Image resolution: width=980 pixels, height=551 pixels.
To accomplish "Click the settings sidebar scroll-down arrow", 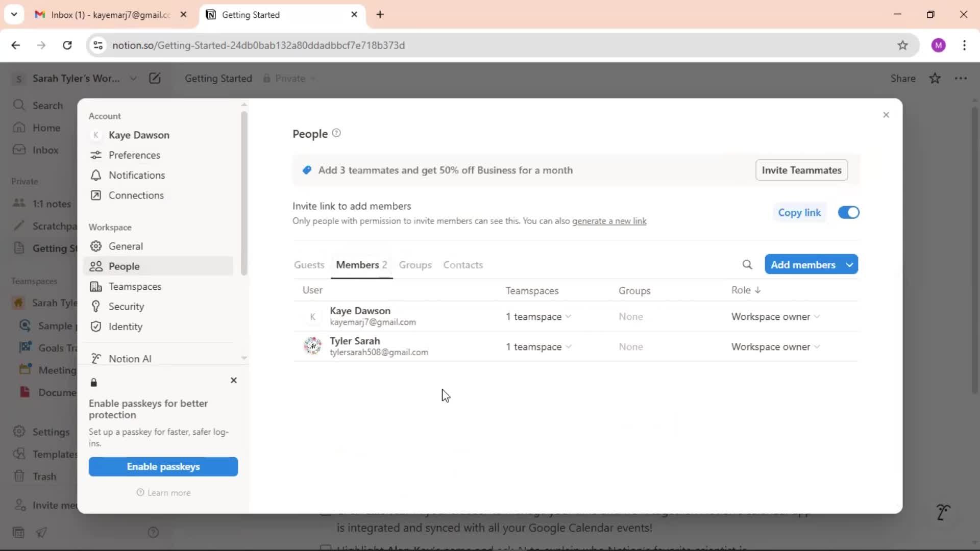I will pyautogui.click(x=244, y=358).
